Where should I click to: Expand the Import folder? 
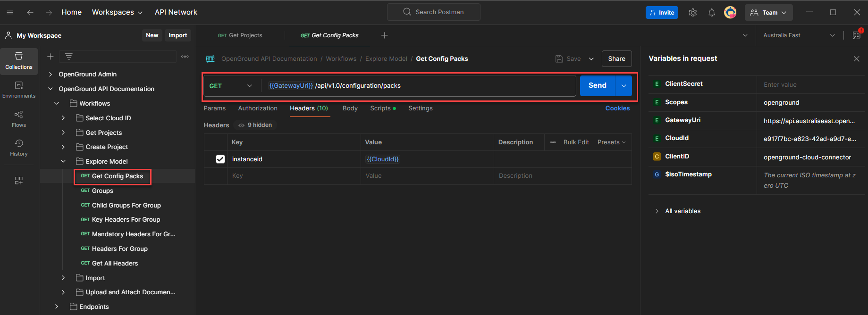point(63,278)
